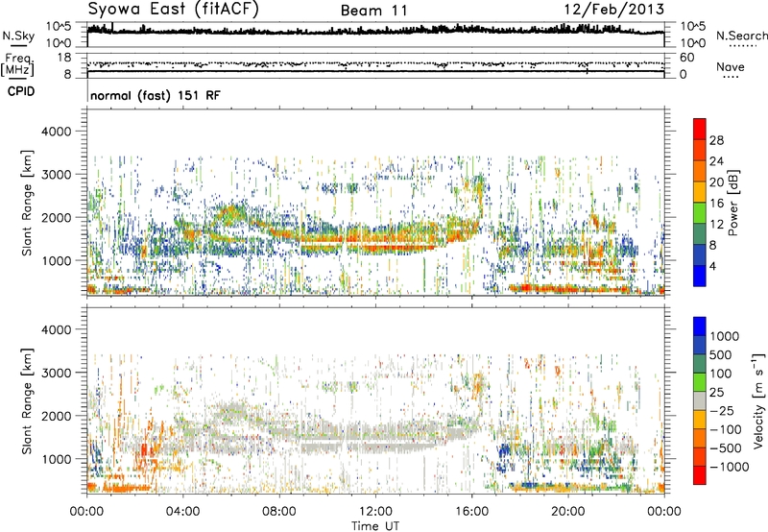Image resolution: width=768 pixels, height=532 pixels.
Task: Click the '16:00' time axis label
Action: coord(471,512)
